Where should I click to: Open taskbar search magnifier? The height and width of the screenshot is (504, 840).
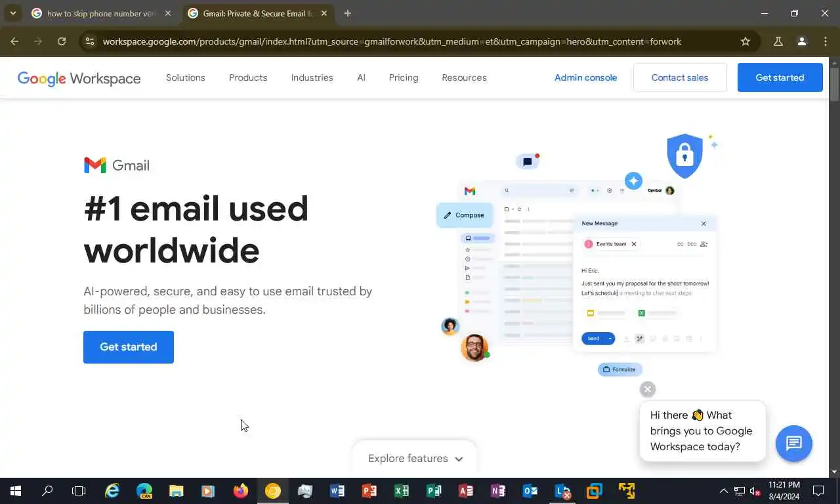47,491
